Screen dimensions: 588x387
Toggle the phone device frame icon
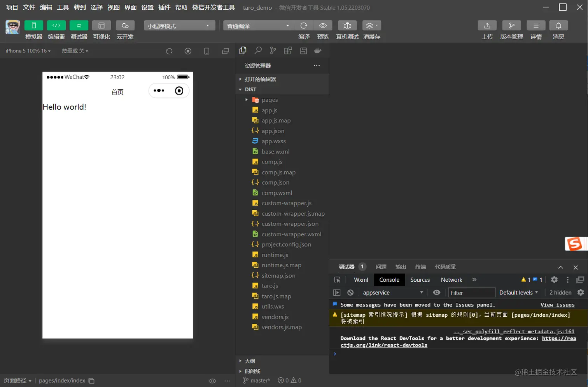pyautogui.click(x=206, y=51)
